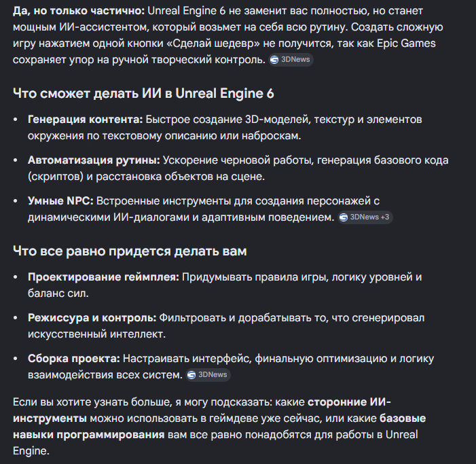Click the bold "Генерация контента:" label
This screenshot has height=464, width=476.
click(x=85, y=120)
